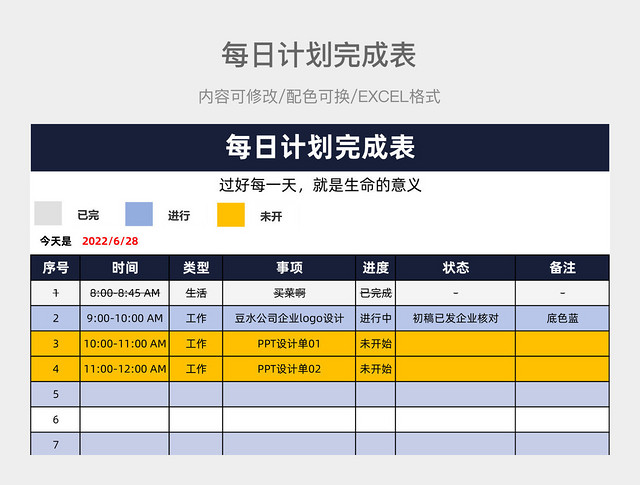Click the yellow '未开' legend color swatch
The width and height of the screenshot is (640, 485).
pyautogui.click(x=231, y=215)
